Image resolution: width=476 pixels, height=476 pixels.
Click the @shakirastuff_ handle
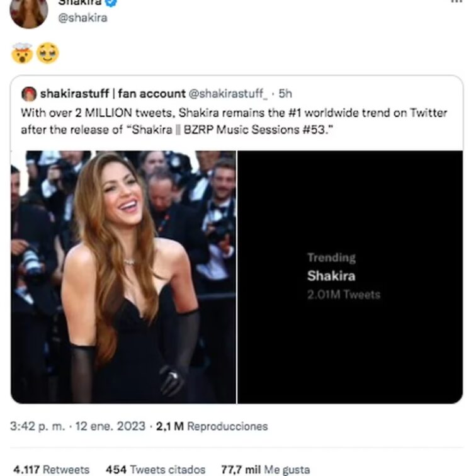tap(228, 94)
